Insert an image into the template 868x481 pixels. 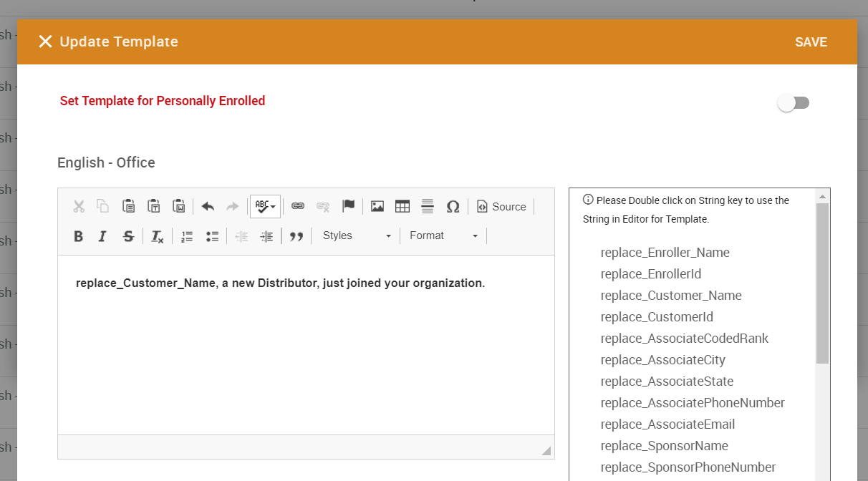point(377,206)
